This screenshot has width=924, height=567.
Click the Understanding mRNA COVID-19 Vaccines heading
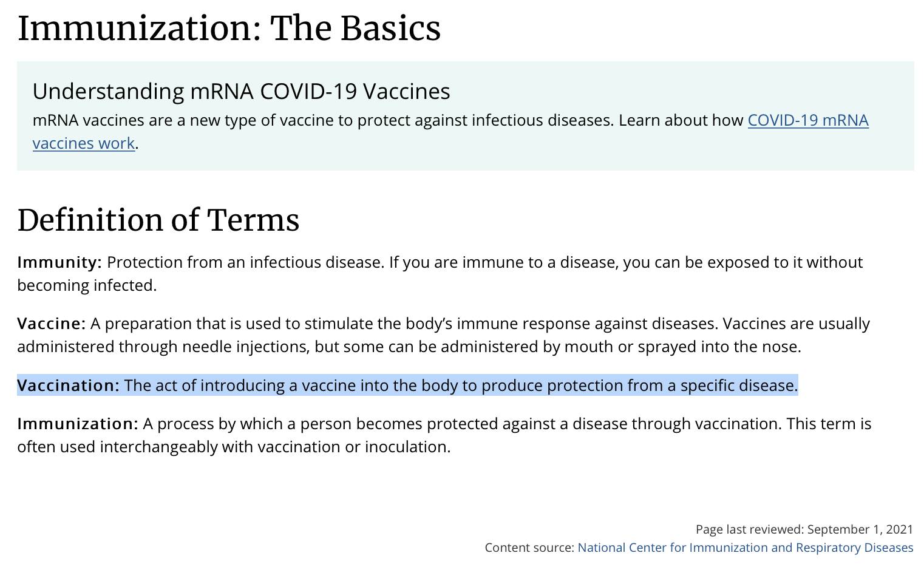pyautogui.click(x=241, y=91)
